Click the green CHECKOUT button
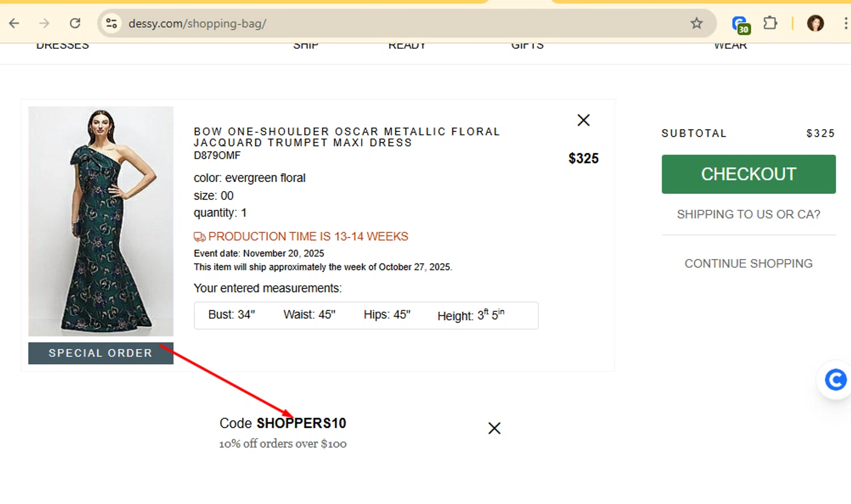The height and width of the screenshot is (504, 851). coord(748,174)
